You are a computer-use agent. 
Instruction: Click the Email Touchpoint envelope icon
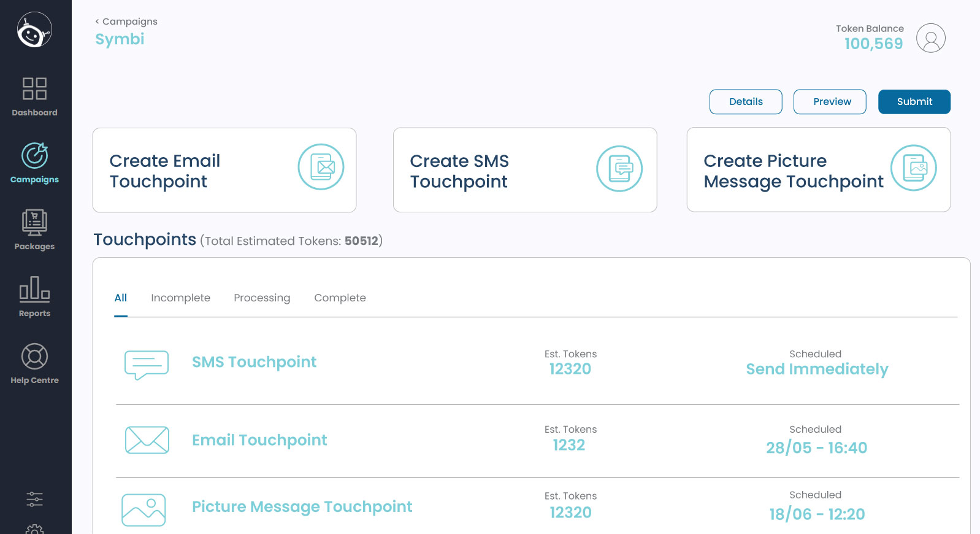click(147, 440)
